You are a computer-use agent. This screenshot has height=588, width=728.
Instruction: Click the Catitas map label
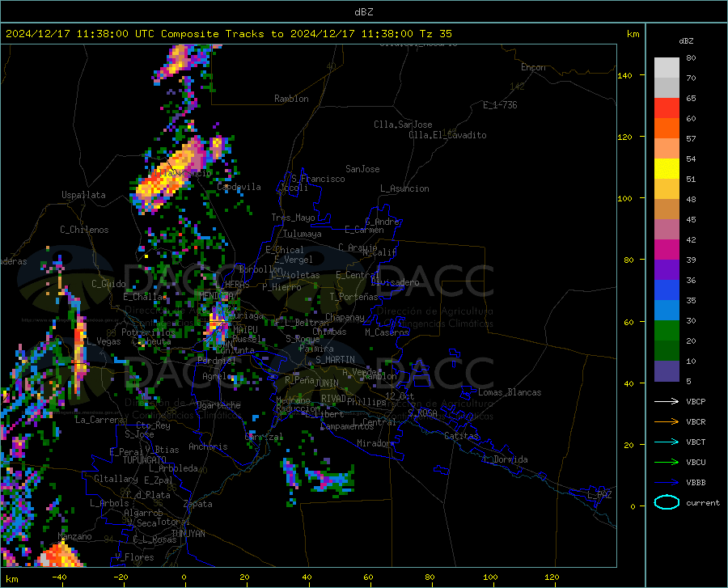coord(461,436)
